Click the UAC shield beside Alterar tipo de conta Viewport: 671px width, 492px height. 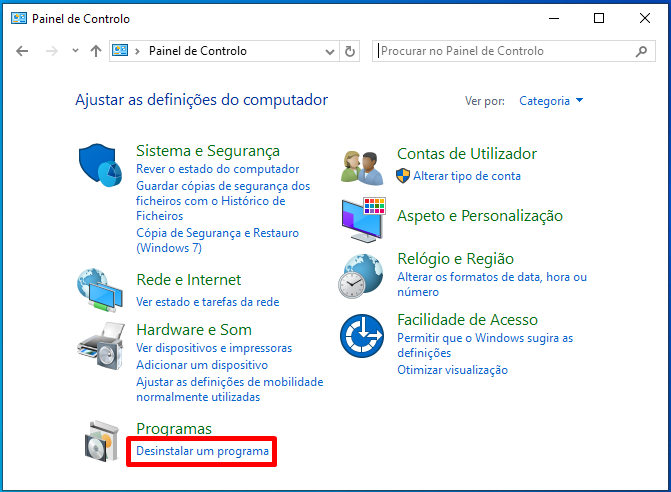403,176
